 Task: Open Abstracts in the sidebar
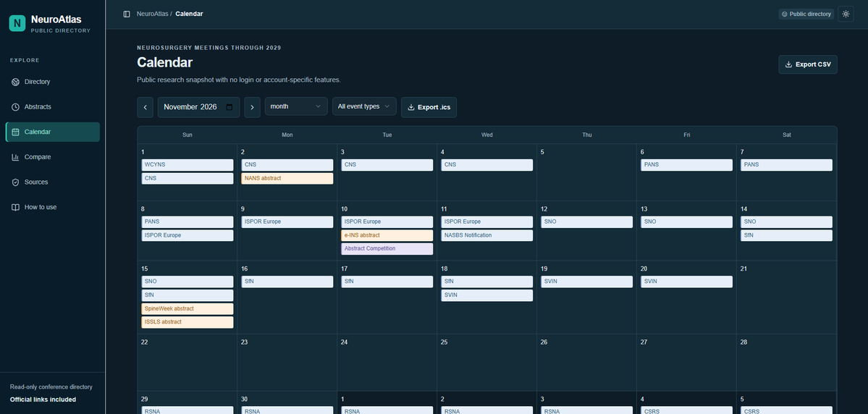[x=53, y=107]
